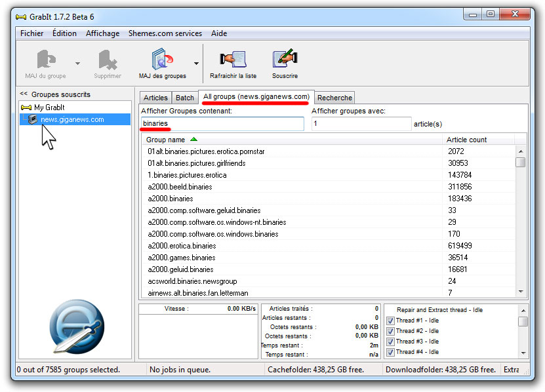Click the Cachefolder free space status
This screenshot has width=545, height=392.
pyautogui.click(x=315, y=370)
